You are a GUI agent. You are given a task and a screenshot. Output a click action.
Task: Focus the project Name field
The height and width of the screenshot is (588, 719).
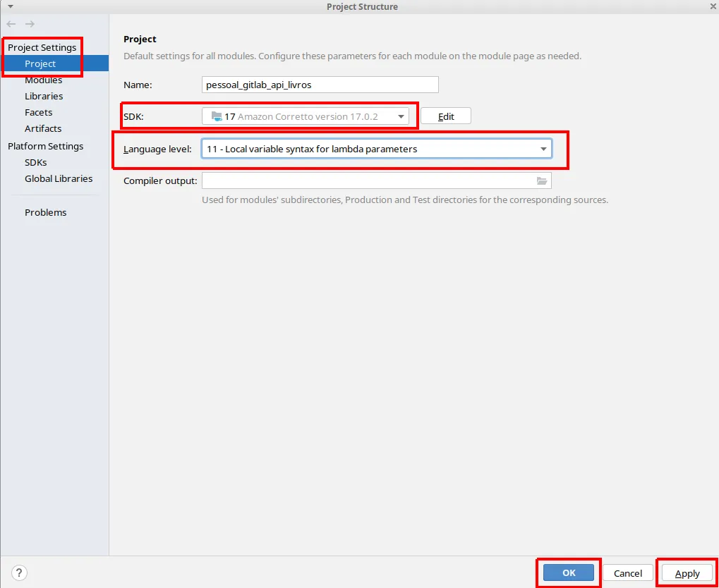320,85
